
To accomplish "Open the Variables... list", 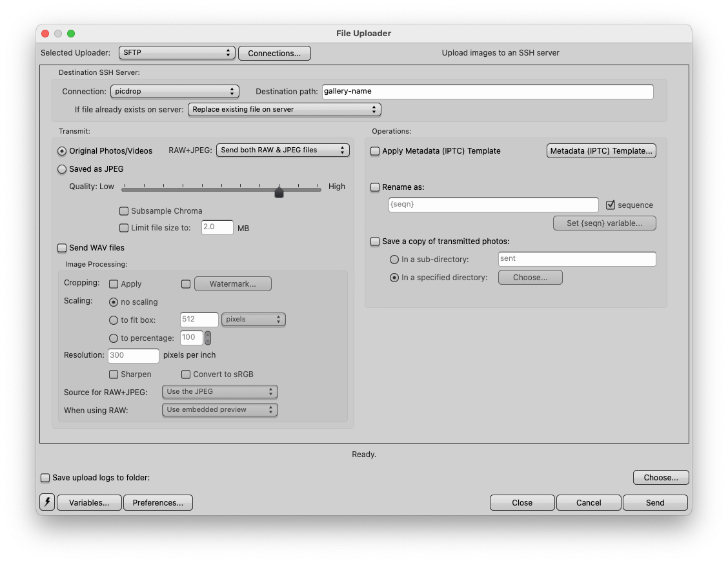I will 89,502.
